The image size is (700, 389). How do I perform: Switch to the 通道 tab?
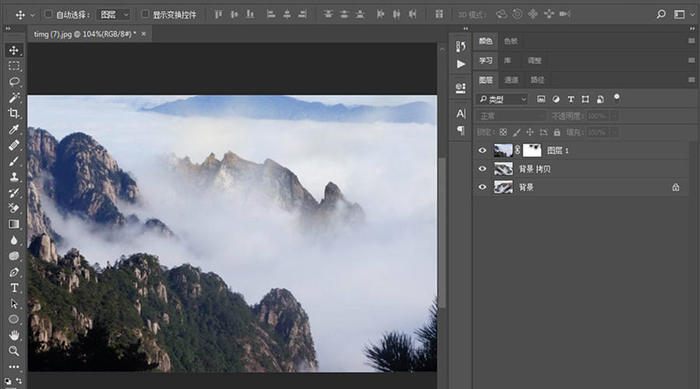(511, 80)
